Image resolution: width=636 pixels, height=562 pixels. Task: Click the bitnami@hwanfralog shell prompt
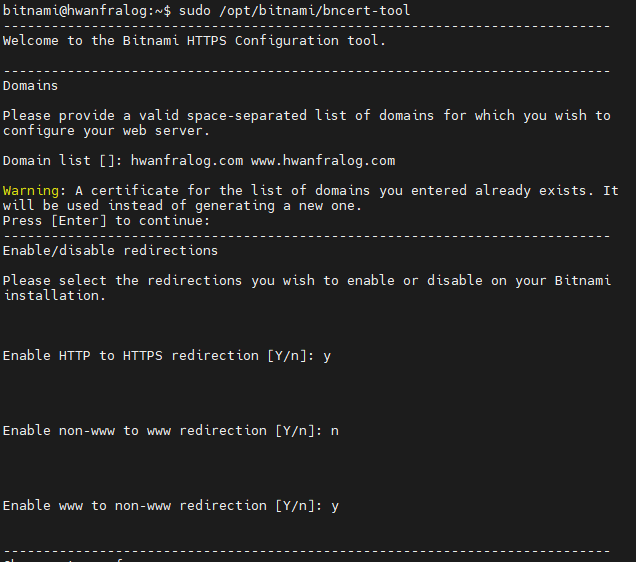coord(86,10)
